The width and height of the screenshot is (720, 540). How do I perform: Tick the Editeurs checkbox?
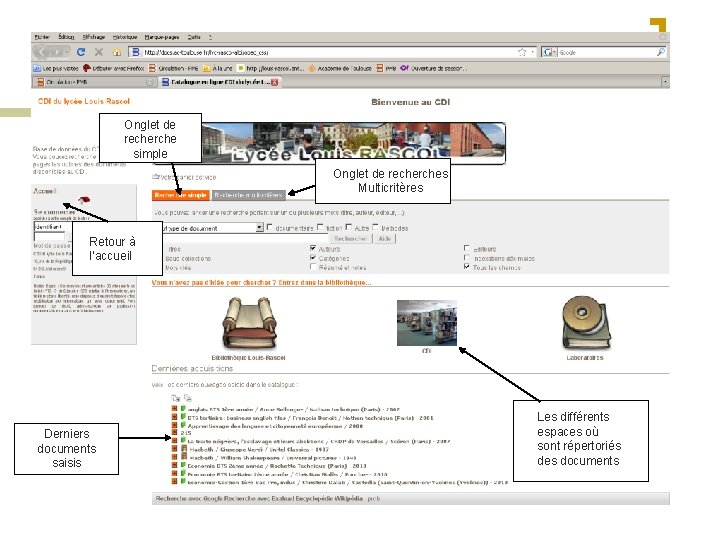click(467, 248)
